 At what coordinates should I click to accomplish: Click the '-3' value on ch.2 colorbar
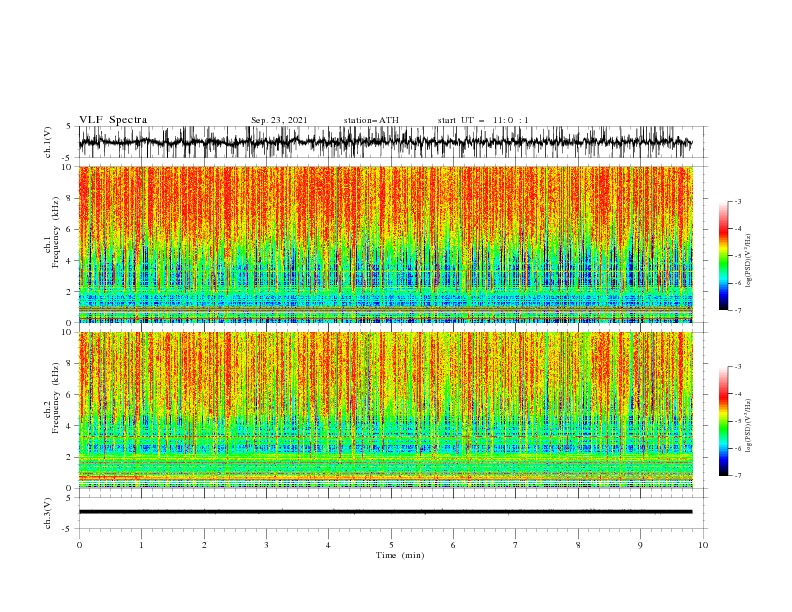click(737, 367)
